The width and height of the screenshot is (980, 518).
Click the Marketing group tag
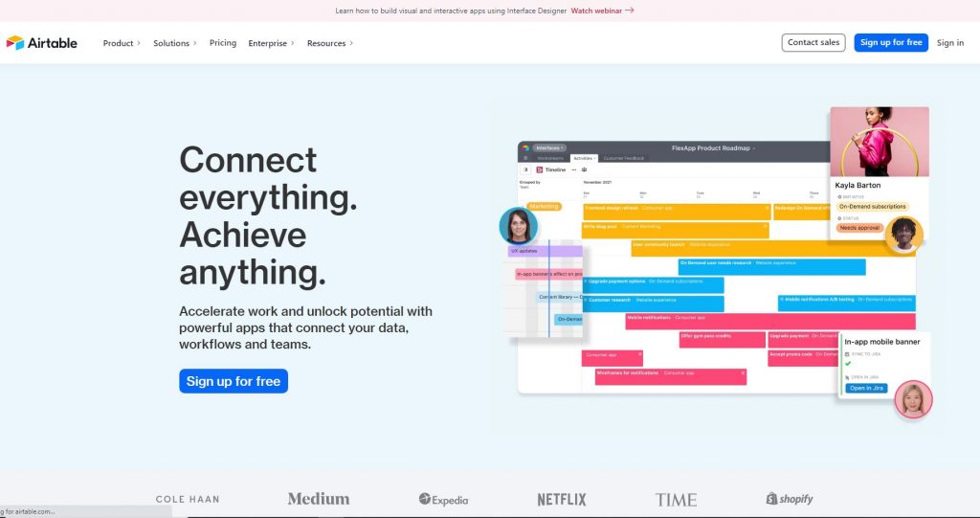click(544, 207)
